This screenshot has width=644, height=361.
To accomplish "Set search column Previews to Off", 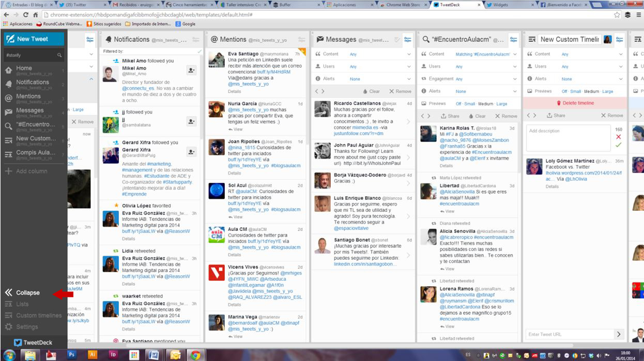I will coord(458,104).
